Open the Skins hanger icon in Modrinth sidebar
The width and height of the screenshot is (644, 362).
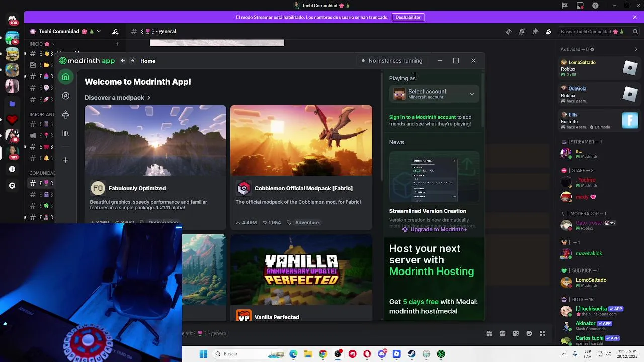pyautogui.click(x=66, y=115)
